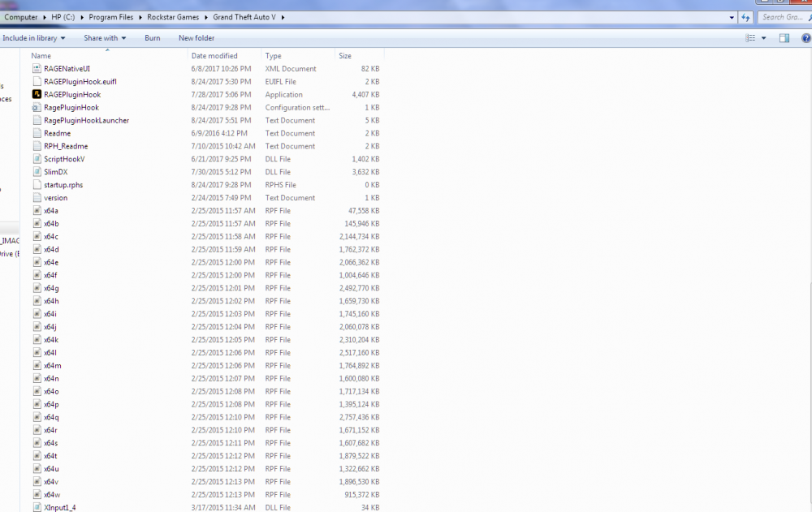Select the RAGEPluginHook application icon
The width and height of the screenshot is (812, 512).
point(37,94)
